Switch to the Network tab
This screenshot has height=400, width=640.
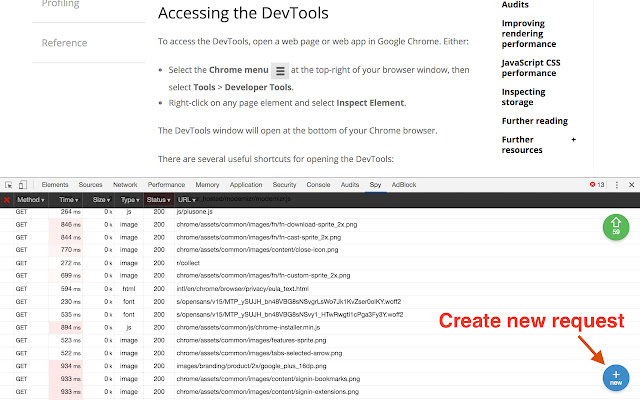pyautogui.click(x=125, y=184)
